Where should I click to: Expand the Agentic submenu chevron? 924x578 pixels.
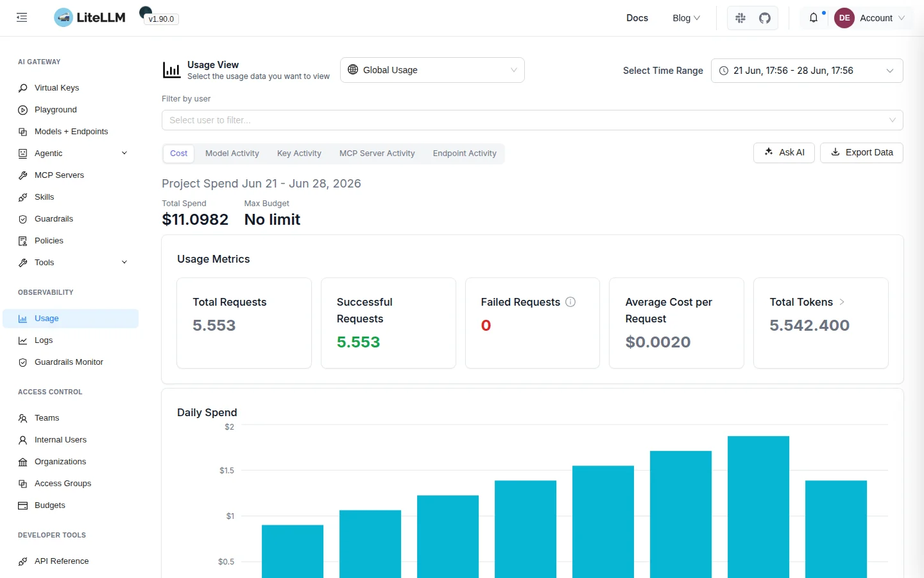124,153
